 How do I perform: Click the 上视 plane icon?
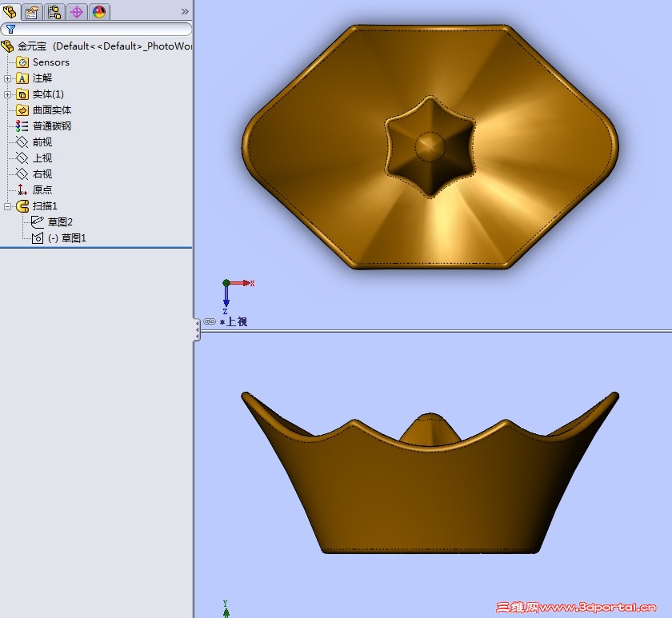[x=22, y=158]
